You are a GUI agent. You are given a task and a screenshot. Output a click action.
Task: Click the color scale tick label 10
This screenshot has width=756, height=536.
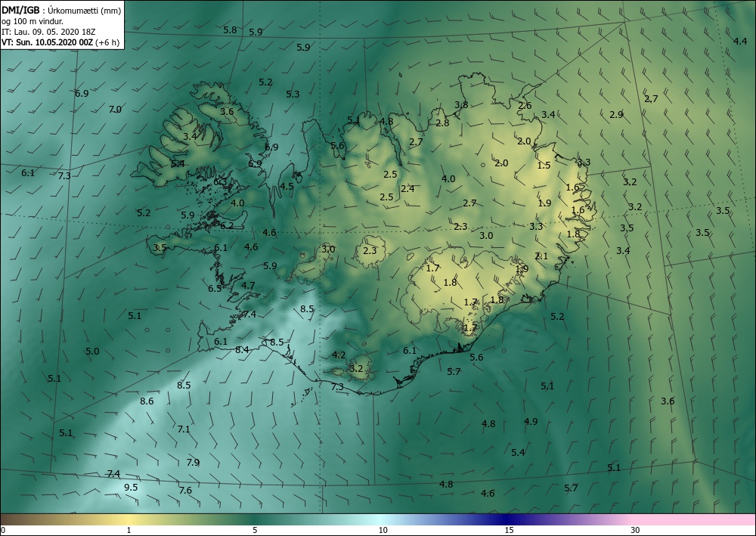pyautogui.click(x=383, y=530)
